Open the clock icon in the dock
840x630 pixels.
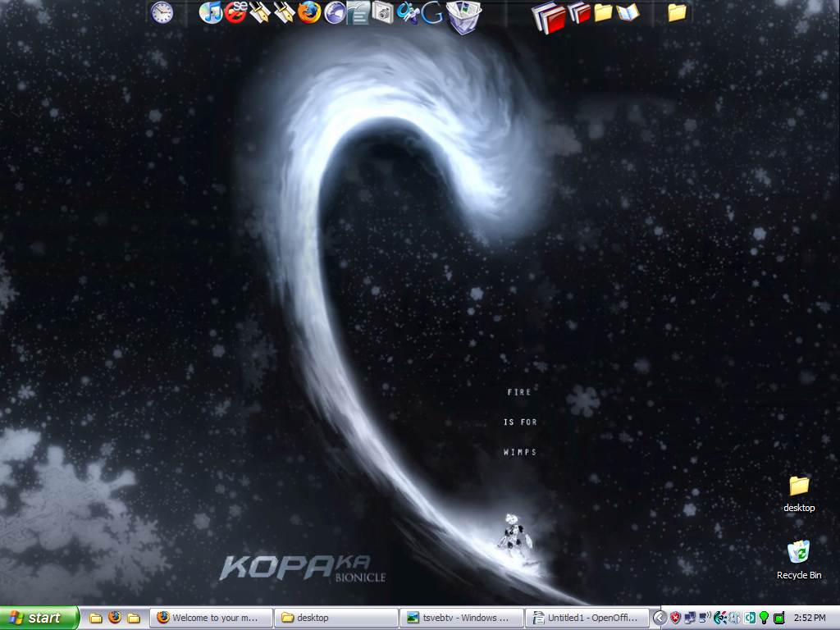tap(162, 12)
